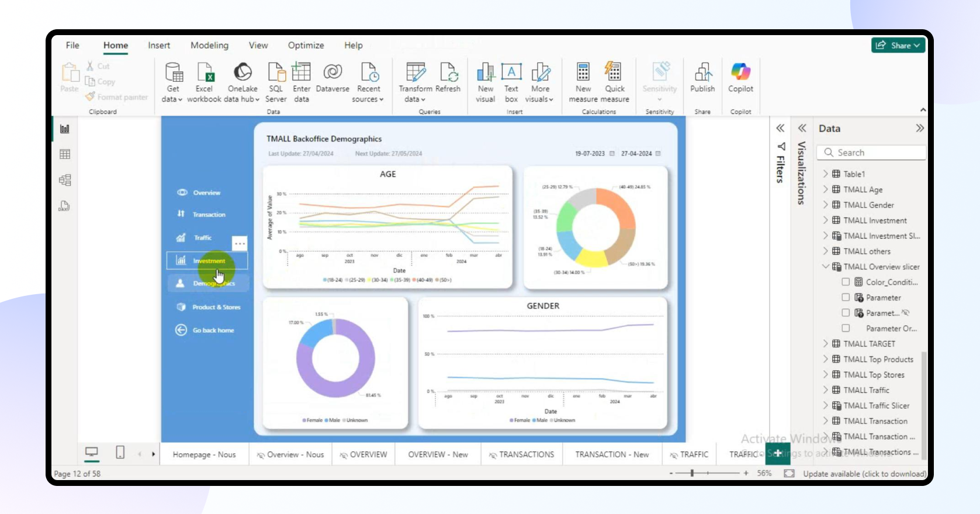
Task: Expand the TMALL TARGET table
Action: (825, 344)
